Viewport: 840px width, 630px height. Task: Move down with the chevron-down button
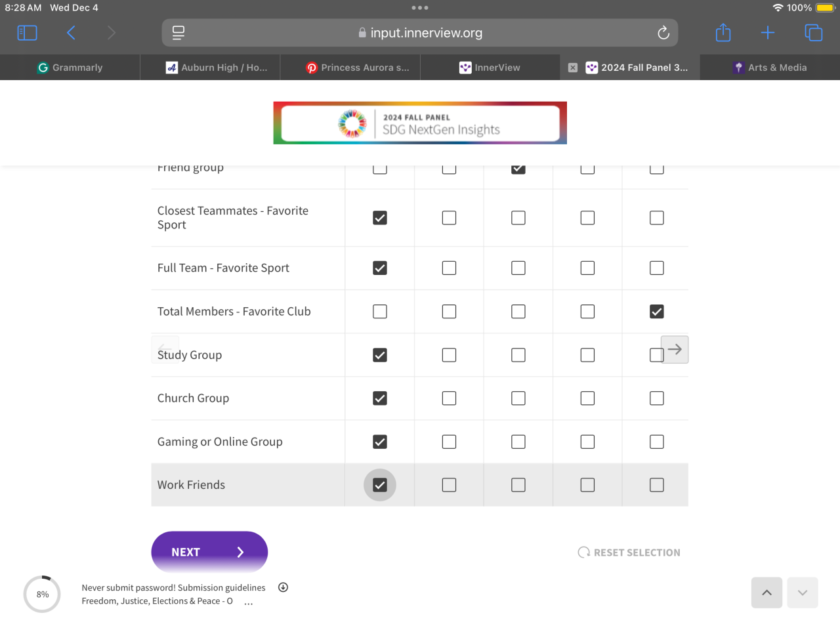point(803,593)
